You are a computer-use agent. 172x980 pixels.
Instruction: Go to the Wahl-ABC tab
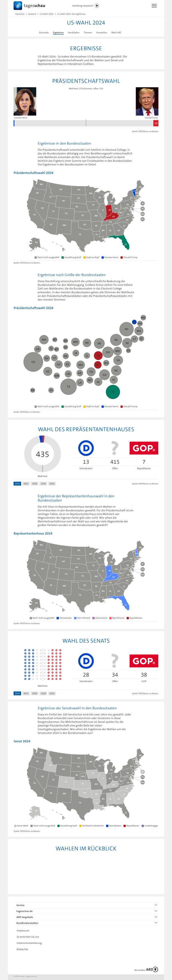(116, 33)
